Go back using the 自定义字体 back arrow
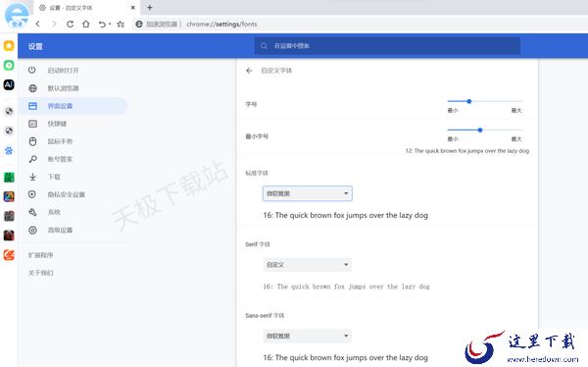 [249, 71]
